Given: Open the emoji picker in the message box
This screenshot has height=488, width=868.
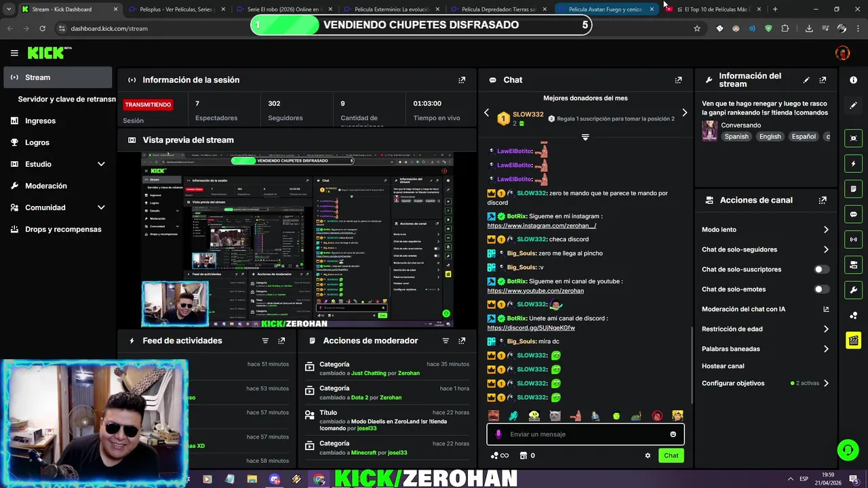Looking at the screenshot, I should click(x=673, y=434).
